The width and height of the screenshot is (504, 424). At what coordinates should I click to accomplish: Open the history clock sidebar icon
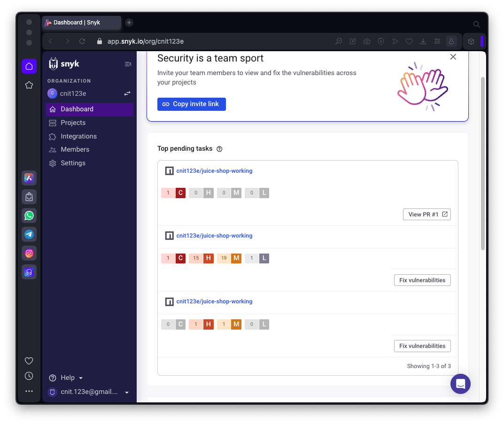click(29, 376)
